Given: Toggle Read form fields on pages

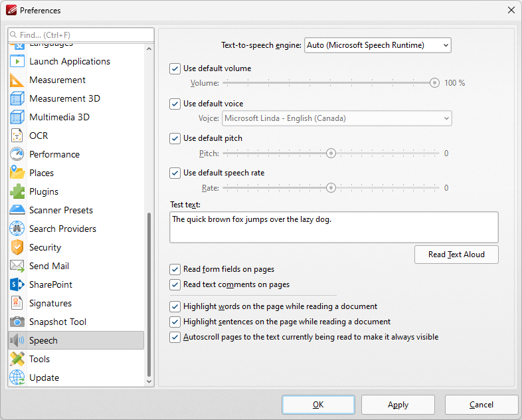Looking at the screenshot, I should click(175, 269).
